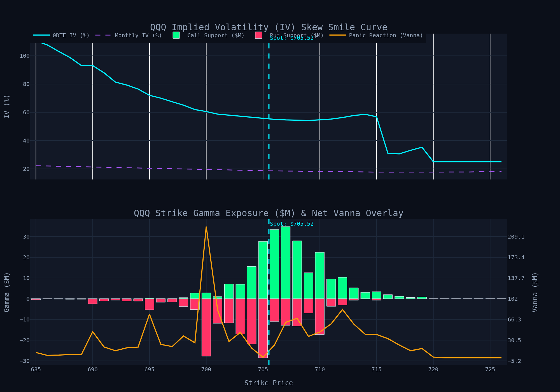Viewport: 560px width, 392px height.
Task: Click the pink put bar at strike 704
Action: click(x=252, y=321)
